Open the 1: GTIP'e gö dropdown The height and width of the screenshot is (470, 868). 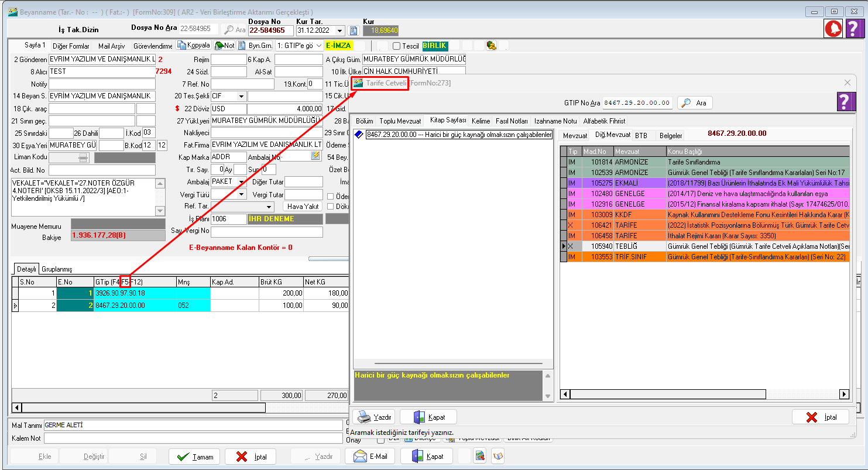(x=319, y=45)
